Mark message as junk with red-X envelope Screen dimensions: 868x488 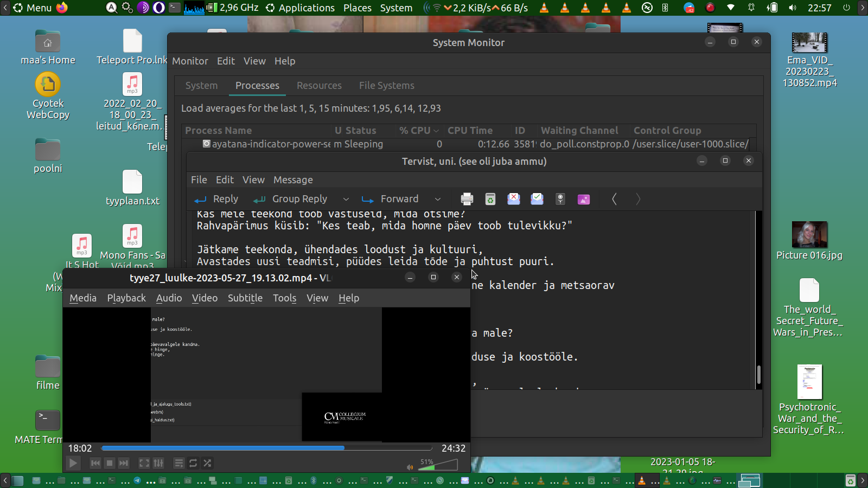[x=513, y=199]
